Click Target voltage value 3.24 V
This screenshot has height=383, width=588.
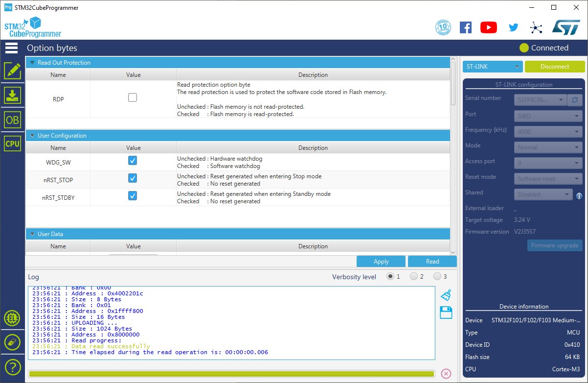(x=522, y=220)
